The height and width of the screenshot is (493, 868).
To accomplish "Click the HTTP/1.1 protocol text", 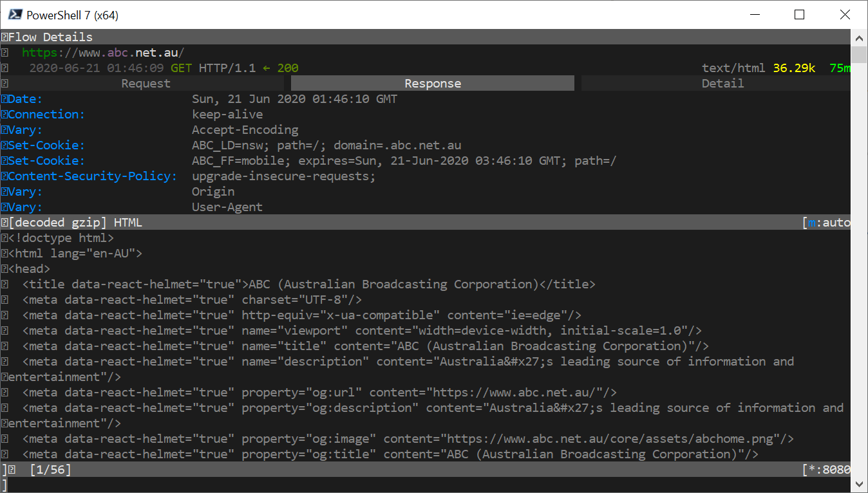I will click(x=227, y=68).
